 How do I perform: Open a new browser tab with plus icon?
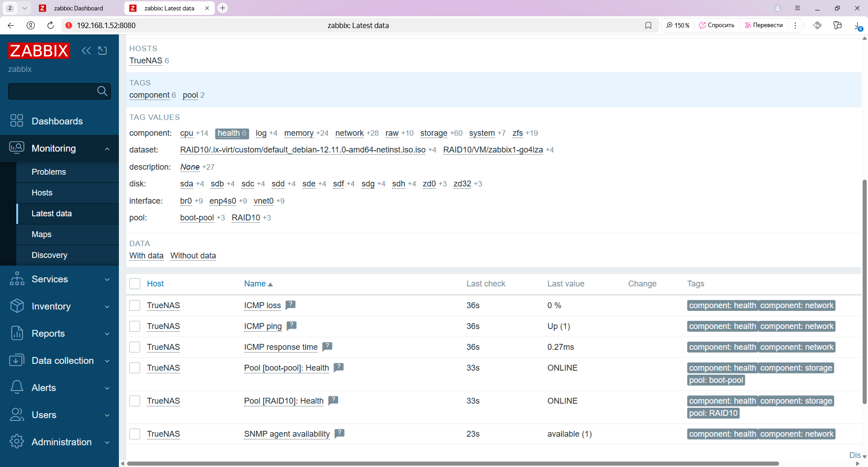[222, 8]
